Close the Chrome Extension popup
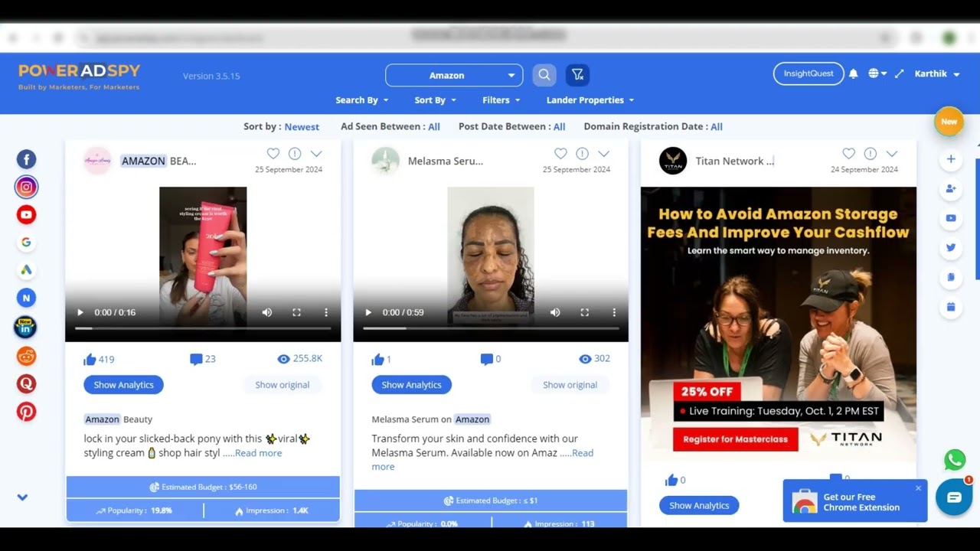Image resolution: width=980 pixels, height=551 pixels. 918,488
